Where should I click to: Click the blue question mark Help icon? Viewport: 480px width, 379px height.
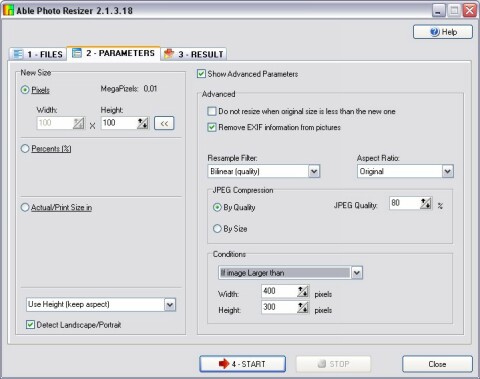tap(435, 32)
